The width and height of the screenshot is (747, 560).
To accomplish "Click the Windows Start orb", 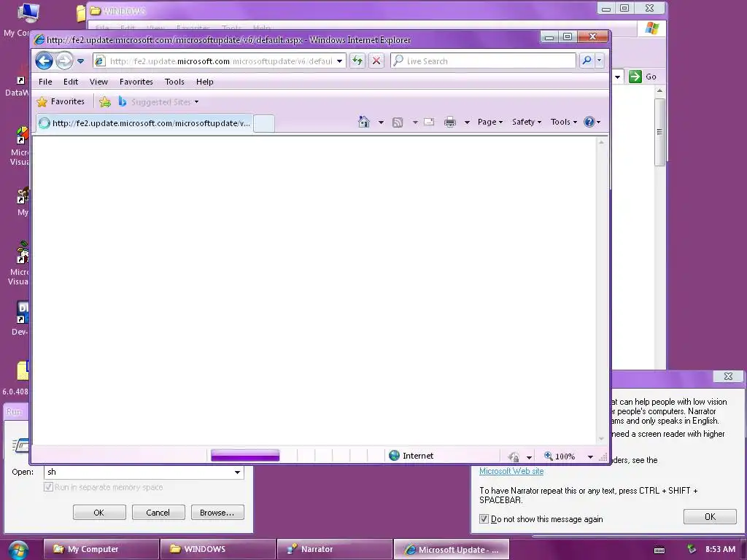I will click(x=18, y=550).
